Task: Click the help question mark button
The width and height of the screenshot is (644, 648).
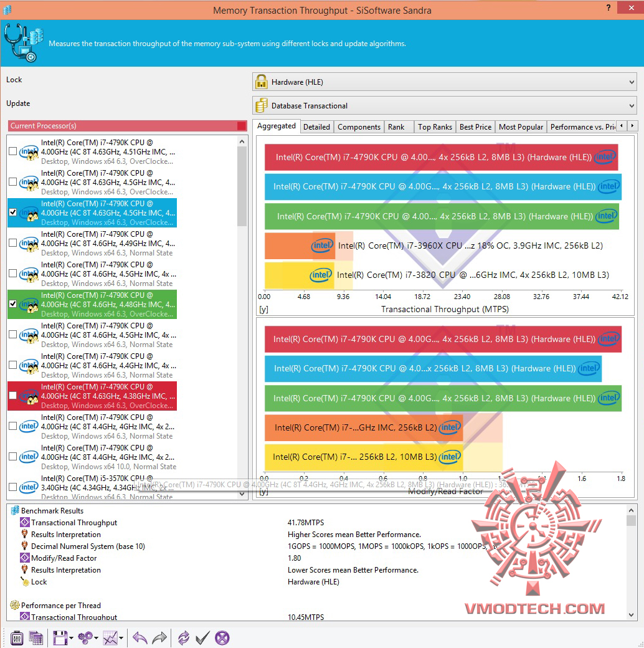Action: (608, 7)
